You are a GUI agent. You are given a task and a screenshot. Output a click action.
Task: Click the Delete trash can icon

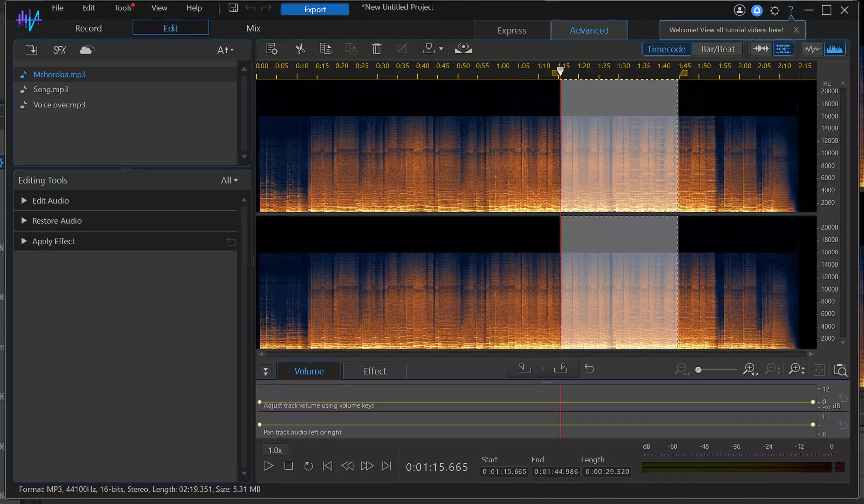pyautogui.click(x=377, y=49)
